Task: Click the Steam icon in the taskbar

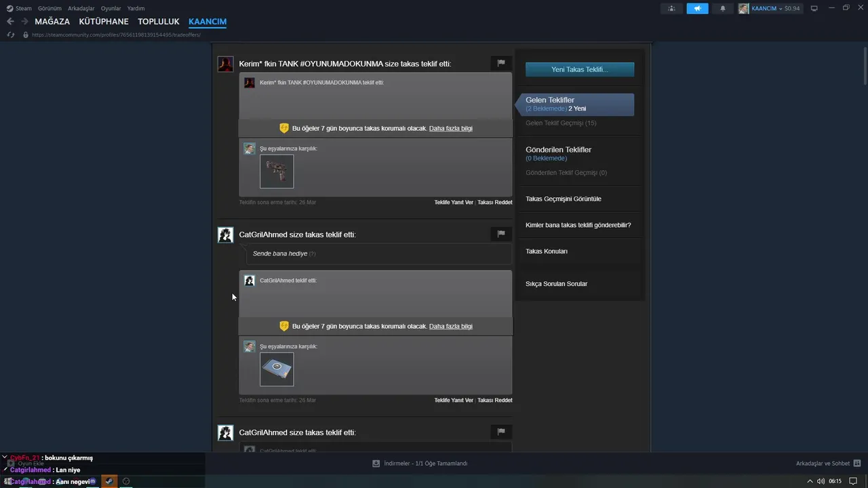Action: (109, 481)
